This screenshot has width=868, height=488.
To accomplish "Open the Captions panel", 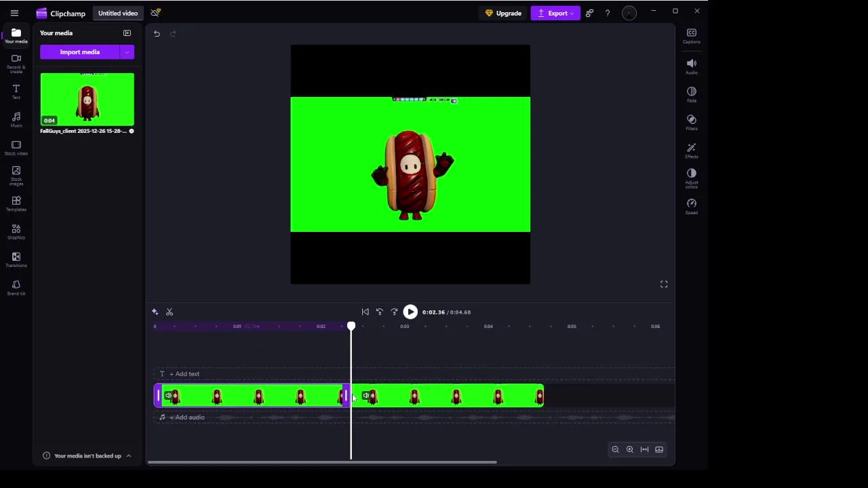I will (691, 36).
